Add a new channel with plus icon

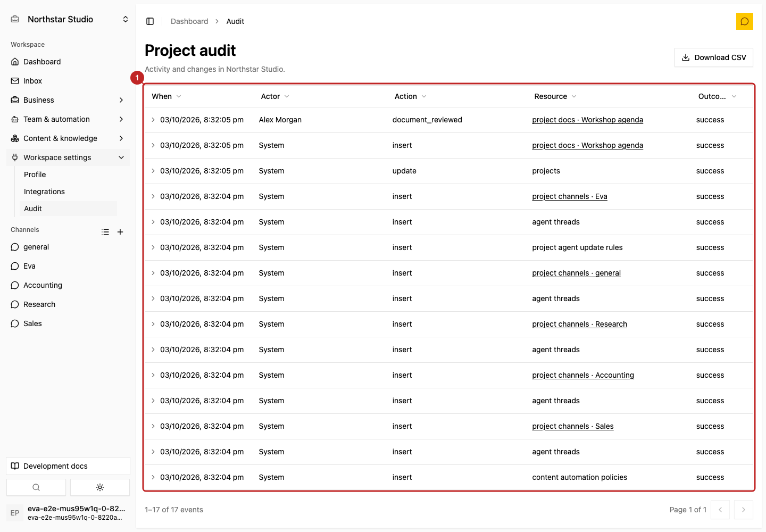click(120, 232)
